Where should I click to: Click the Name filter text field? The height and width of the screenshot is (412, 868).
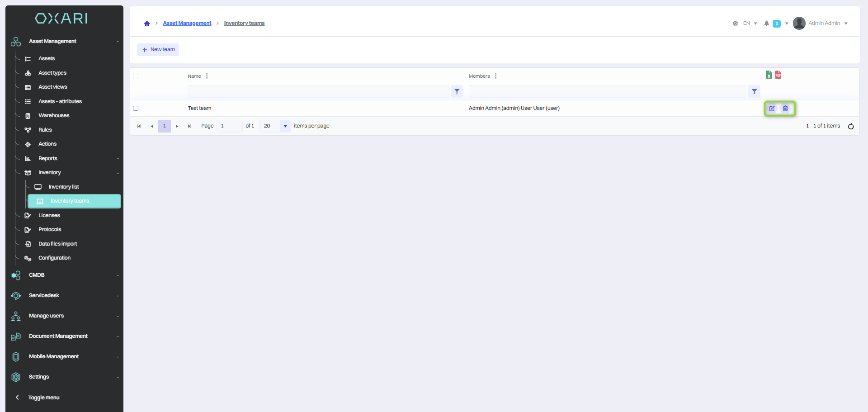[318, 92]
